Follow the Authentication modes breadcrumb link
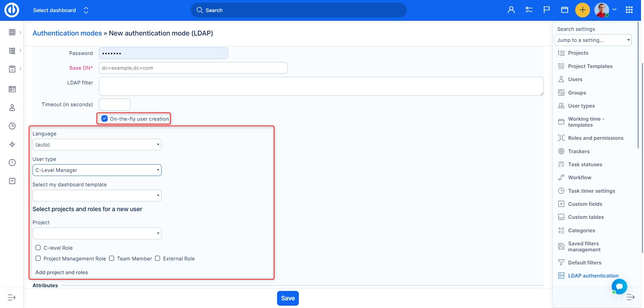 coord(67,33)
